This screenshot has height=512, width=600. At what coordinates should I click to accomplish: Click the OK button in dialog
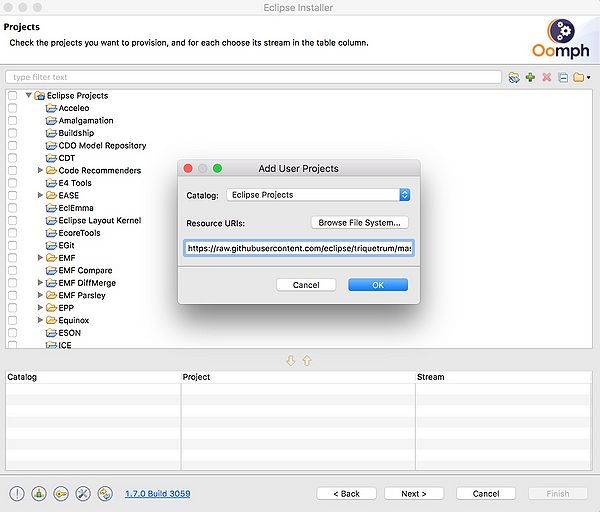[378, 285]
